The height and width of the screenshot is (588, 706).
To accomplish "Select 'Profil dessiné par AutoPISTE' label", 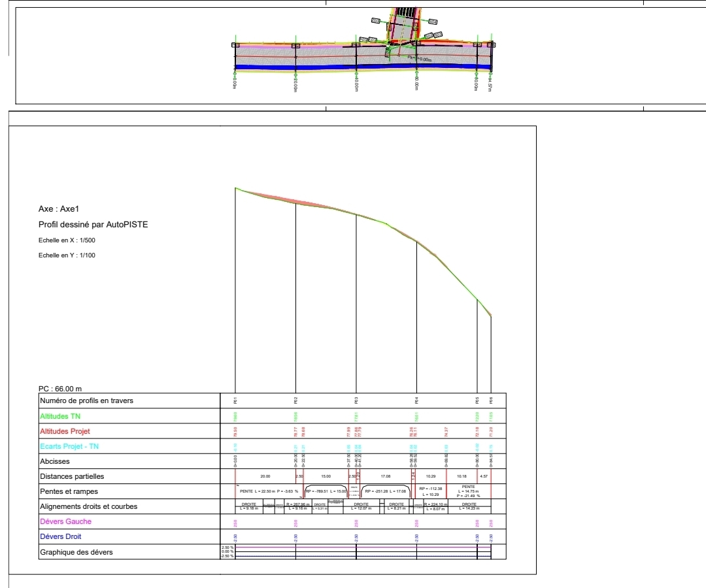I will click(x=93, y=225).
